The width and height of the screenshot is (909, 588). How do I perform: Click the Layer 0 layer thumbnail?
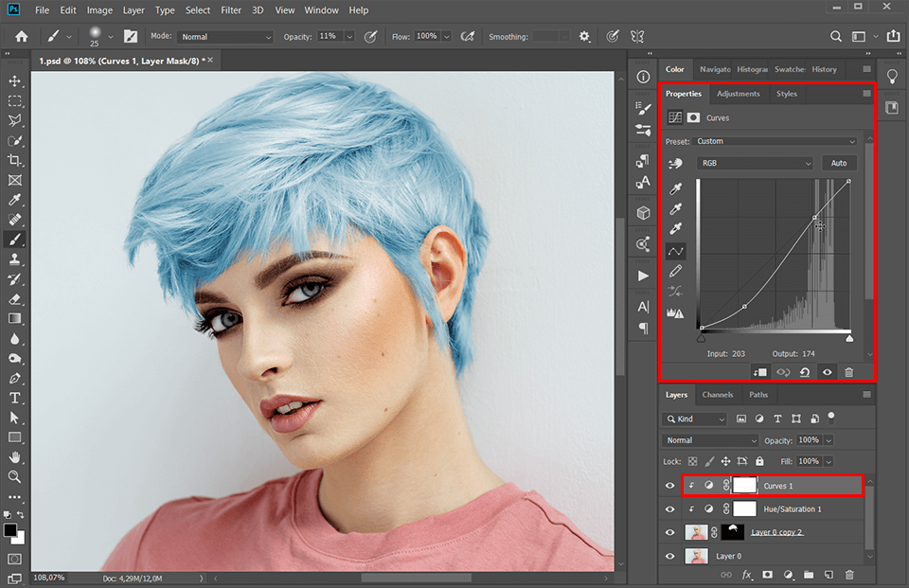click(x=696, y=555)
